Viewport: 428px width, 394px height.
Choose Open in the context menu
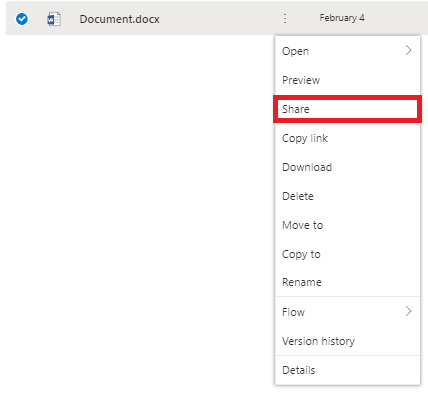347,51
